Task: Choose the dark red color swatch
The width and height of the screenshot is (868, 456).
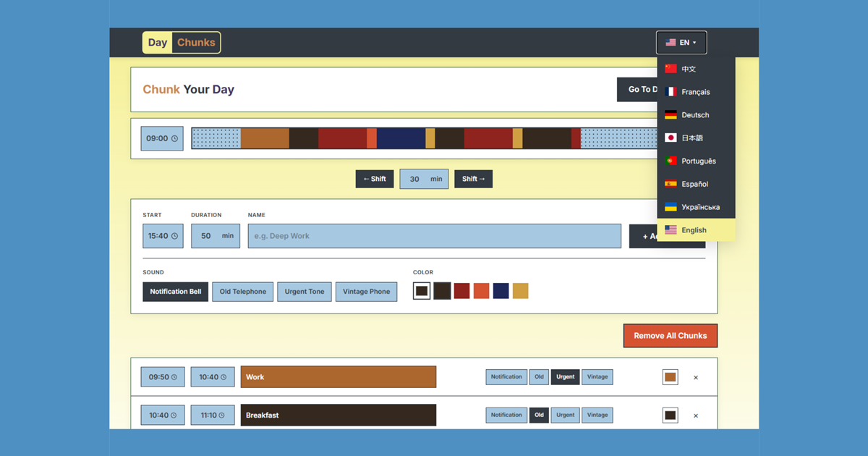Action: coord(461,291)
